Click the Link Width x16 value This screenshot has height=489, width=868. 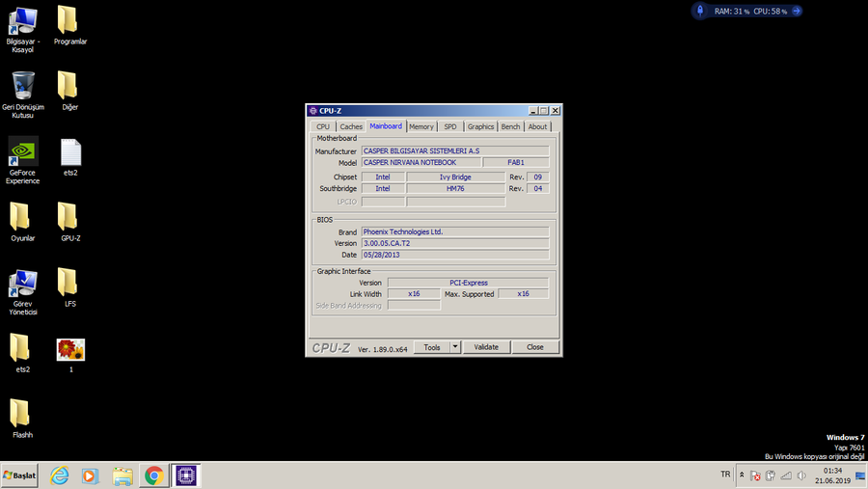(x=414, y=294)
